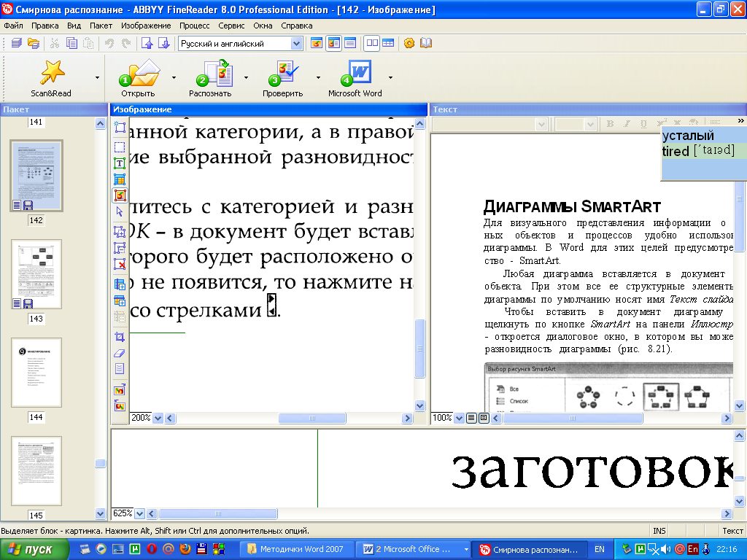Open the 100% text zoom dropdown
The height and width of the screenshot is (560, 747).
coord(460,419)
